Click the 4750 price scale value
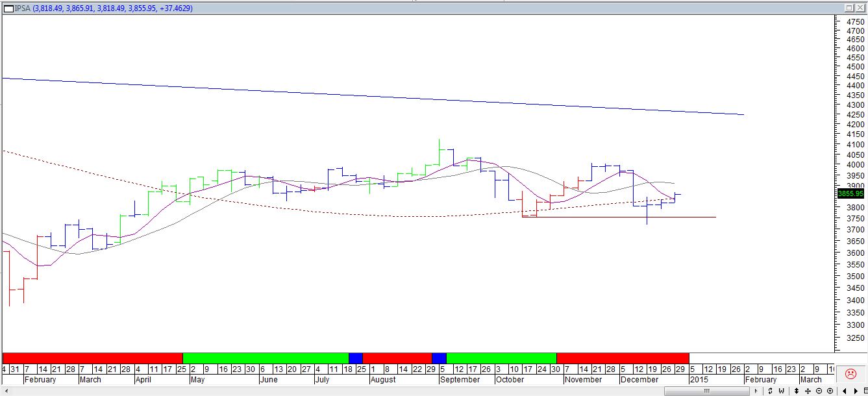 point(854,21)
